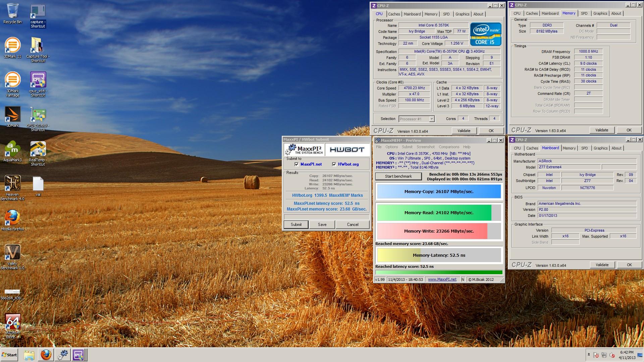This screenshot has height=362, width=644.
Task: Launch the Heaven Benchmark 4.0 icon
Action: tap(12, 188)
